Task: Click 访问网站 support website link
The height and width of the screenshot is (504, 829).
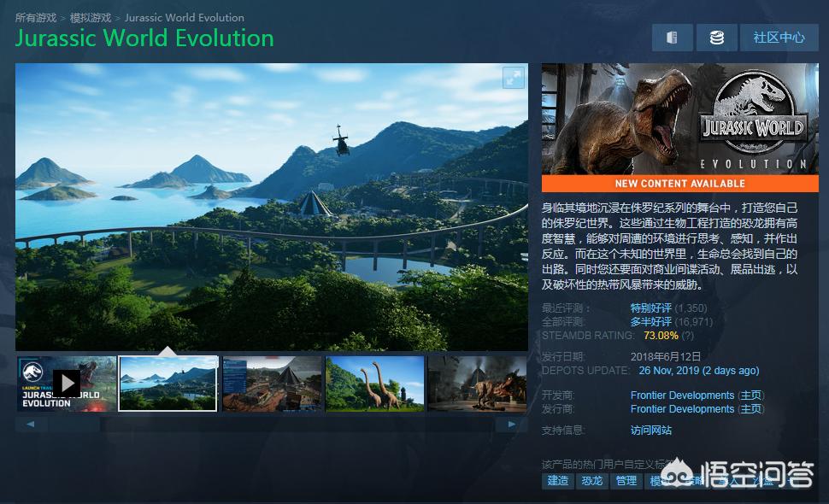Action: [x=650, y=431]
